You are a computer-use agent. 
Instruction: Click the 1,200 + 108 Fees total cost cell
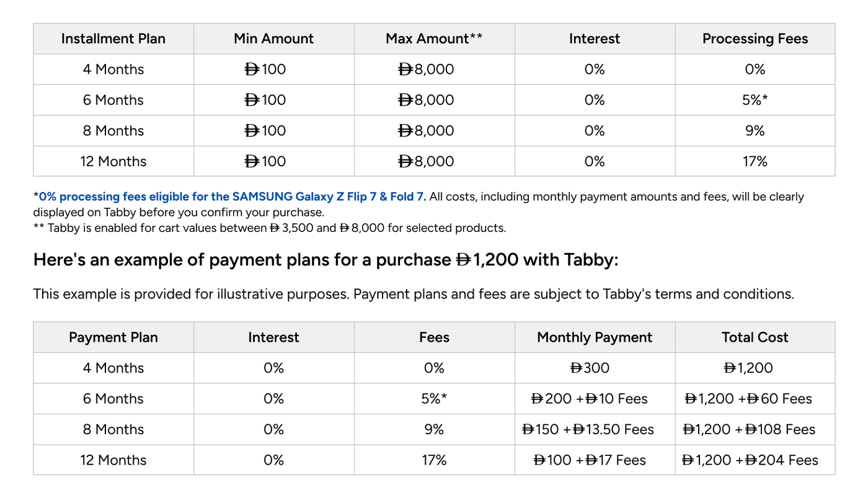click(749, 429)
